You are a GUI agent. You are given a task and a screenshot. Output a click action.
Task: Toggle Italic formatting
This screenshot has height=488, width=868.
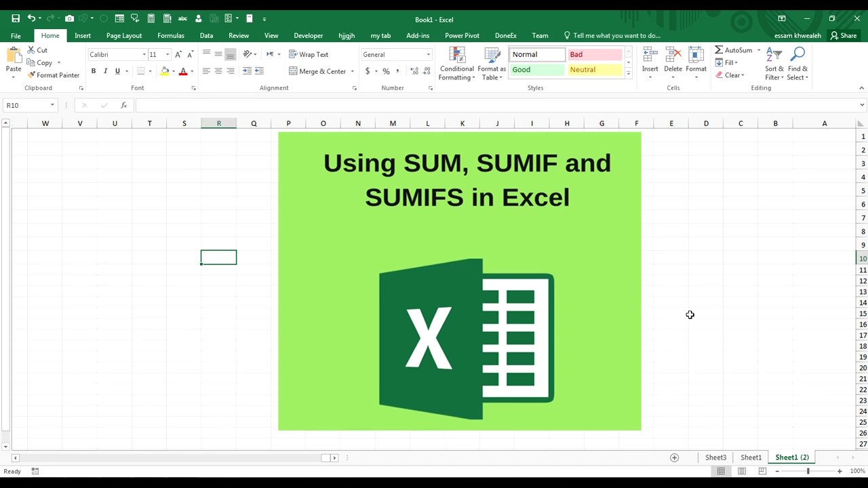coord(105,71)
